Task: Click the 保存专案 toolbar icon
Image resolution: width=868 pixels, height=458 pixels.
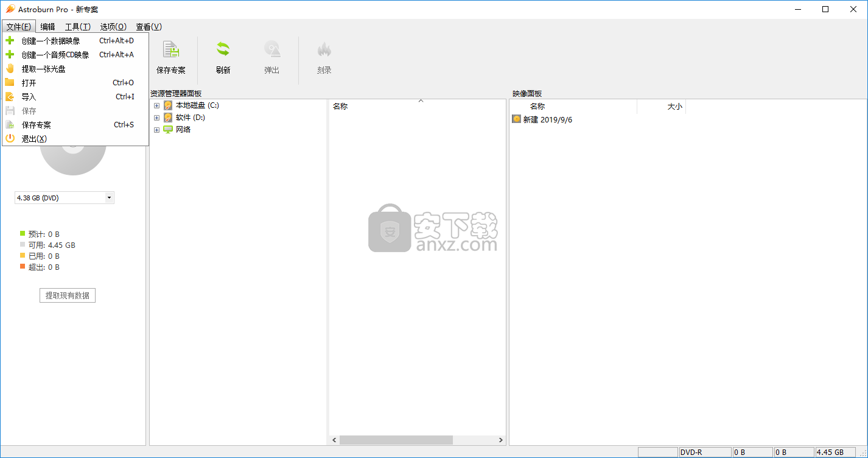Action: click(171, 50)
